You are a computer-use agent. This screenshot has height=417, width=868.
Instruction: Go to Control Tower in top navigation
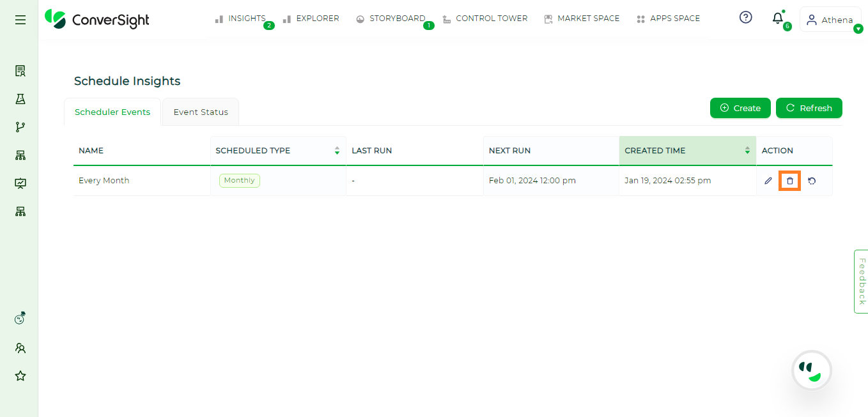485,19
